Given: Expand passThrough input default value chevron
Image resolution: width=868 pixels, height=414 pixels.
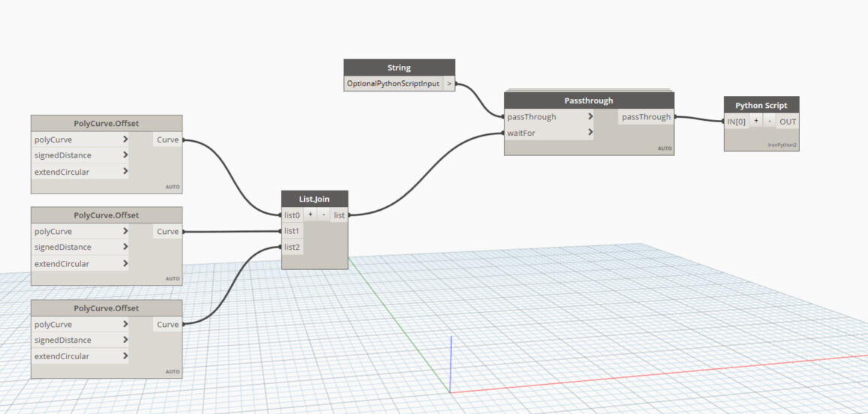Looking at the screenshot, I should [x=591, y=117].
